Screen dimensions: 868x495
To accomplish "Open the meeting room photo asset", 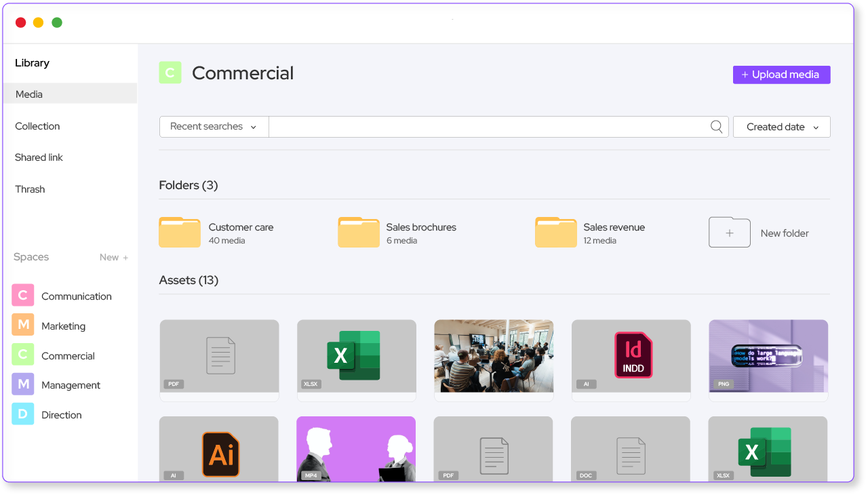I will [x=494, y=360].
